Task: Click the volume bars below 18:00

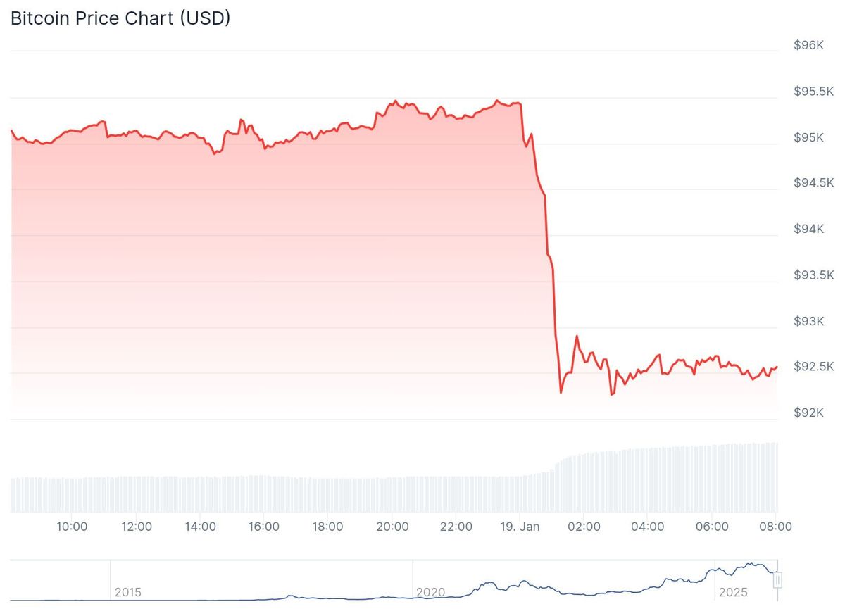Action: (327, 495)
